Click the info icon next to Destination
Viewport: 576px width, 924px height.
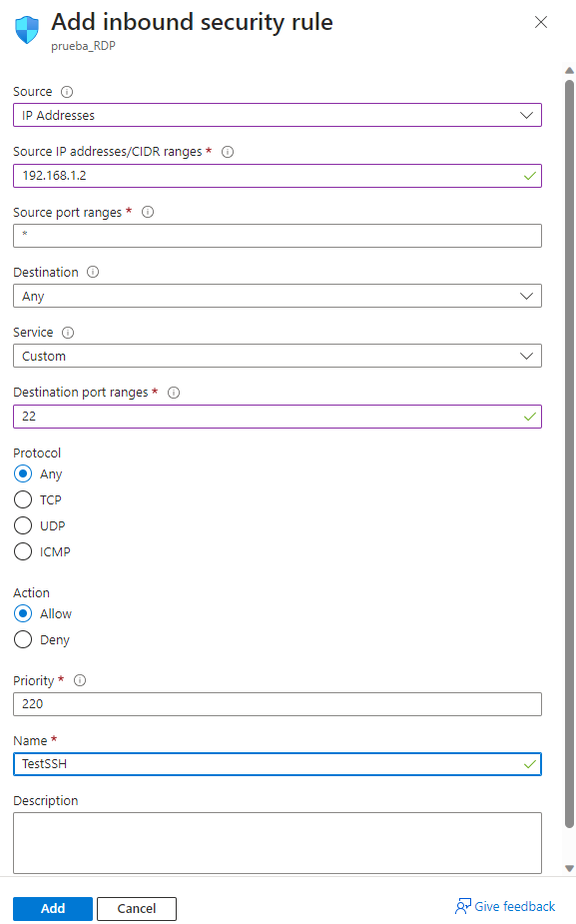point(93,273)
